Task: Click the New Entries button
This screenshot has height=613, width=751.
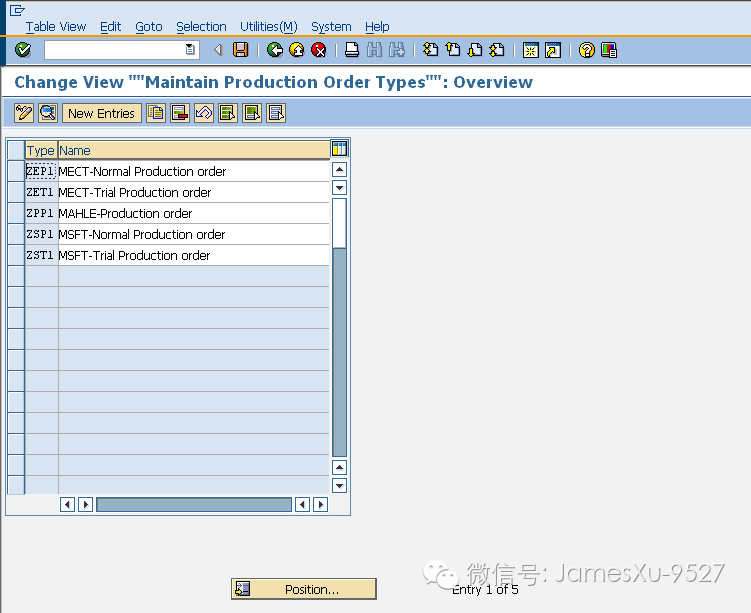Action: [102, 113]
